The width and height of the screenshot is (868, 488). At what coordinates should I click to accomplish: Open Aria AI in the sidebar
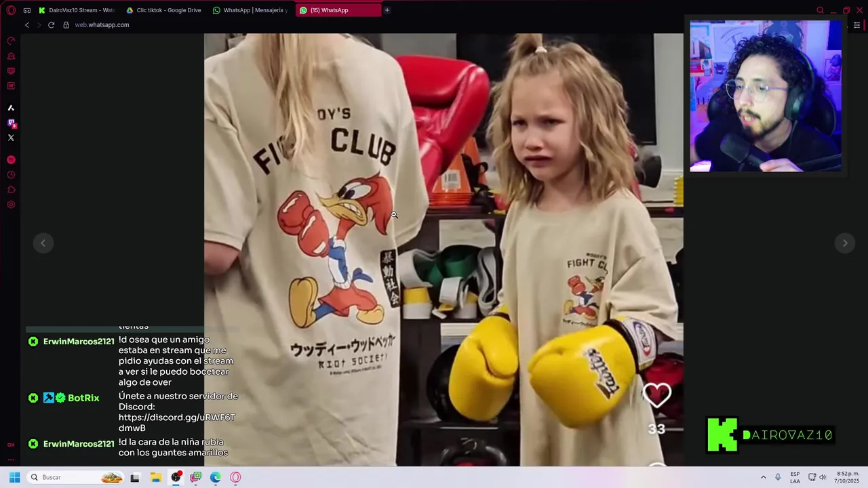click(x=11, y=108)
